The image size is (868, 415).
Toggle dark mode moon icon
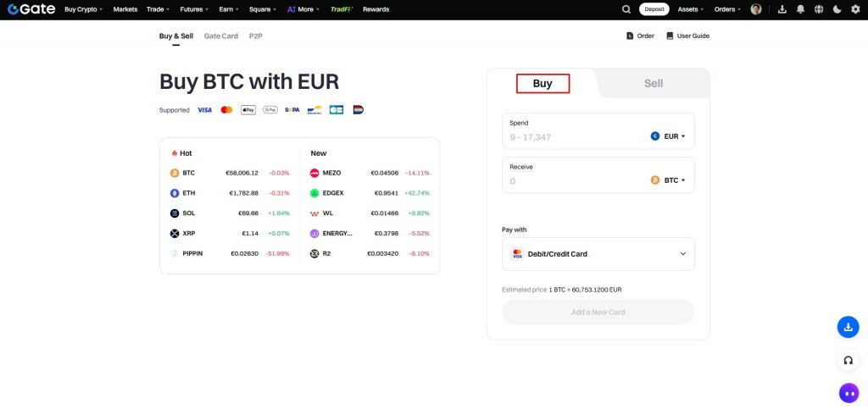[837, 9]
